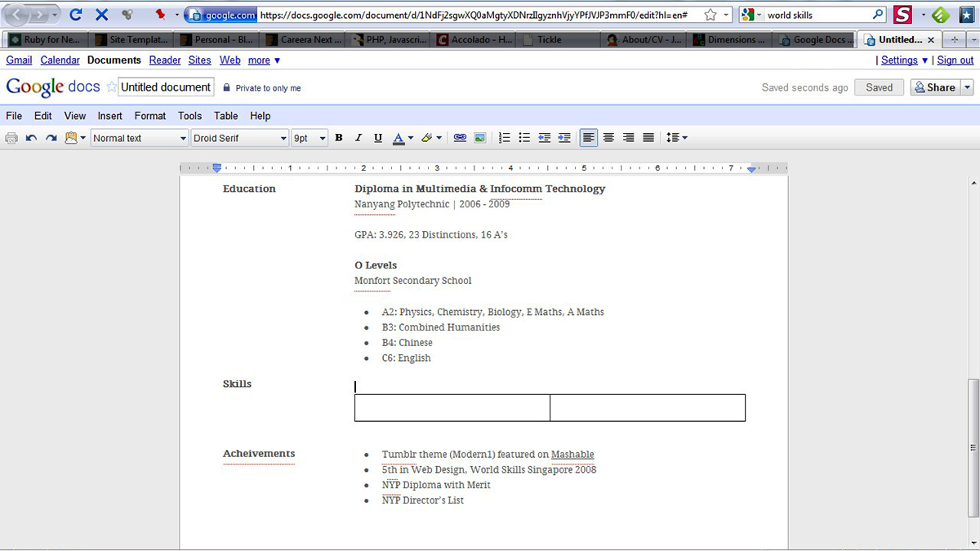Click the Gmail link
Screen dimensions: 980x551
(19, 60)
